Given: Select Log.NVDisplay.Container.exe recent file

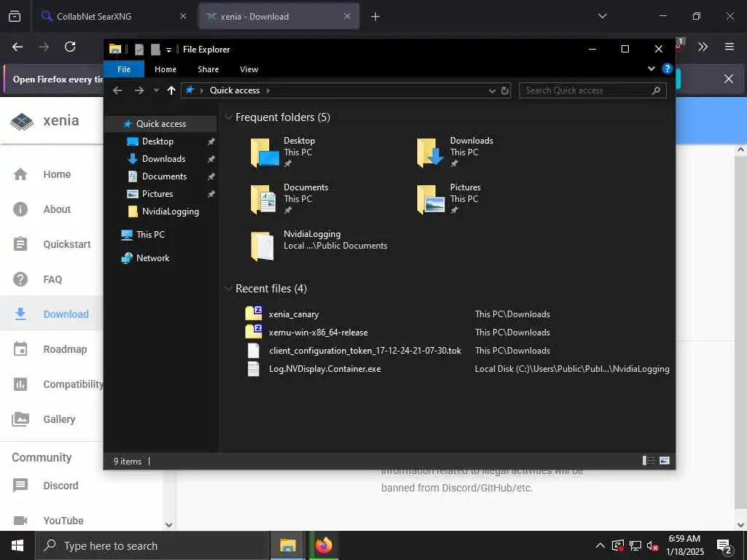Looking at the screenshot, I should tap(325, 368).
